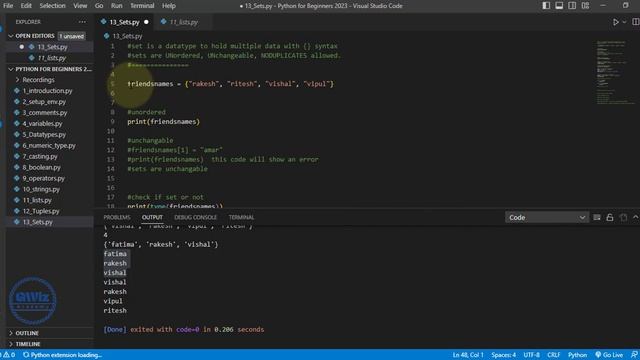Open Explorer more actions ellipsis
This screenshot has height=360, width=640.
click(82, 22)
